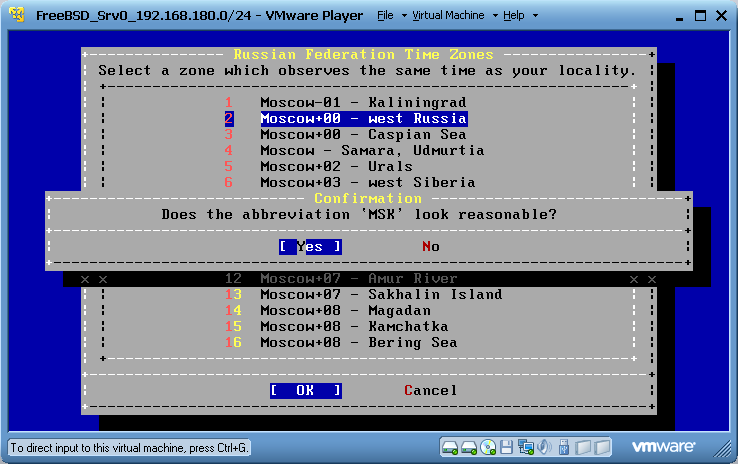Select 'Moscow+00 - west Russia' zone
This screenshot has width=738, height=464.
pos(363,118)
